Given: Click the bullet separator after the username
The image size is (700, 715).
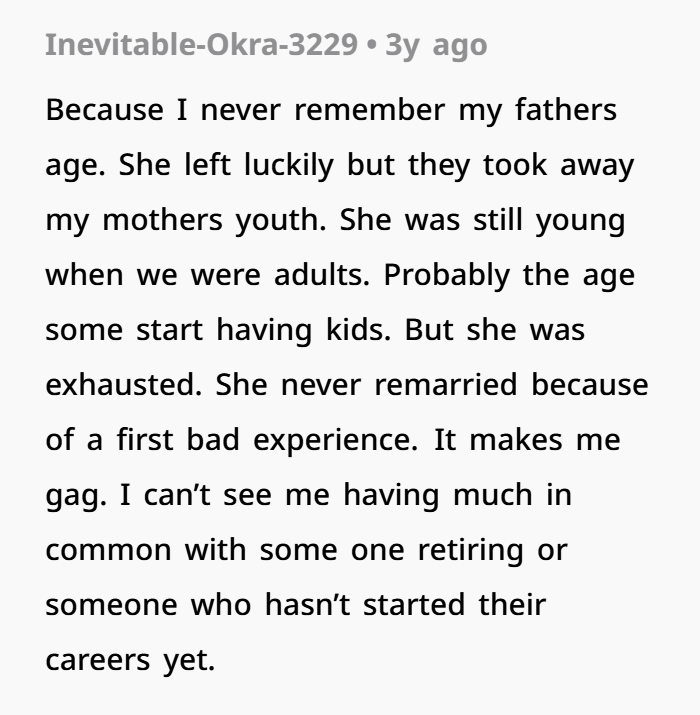Looking at the screenshot, I should 373,46.
